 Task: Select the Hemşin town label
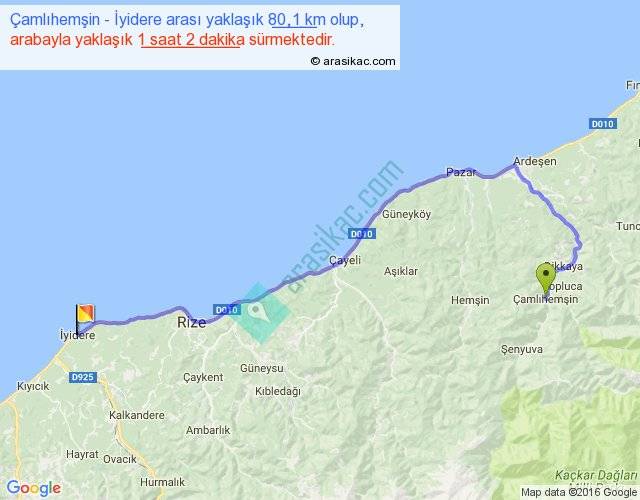pos(470,300)
